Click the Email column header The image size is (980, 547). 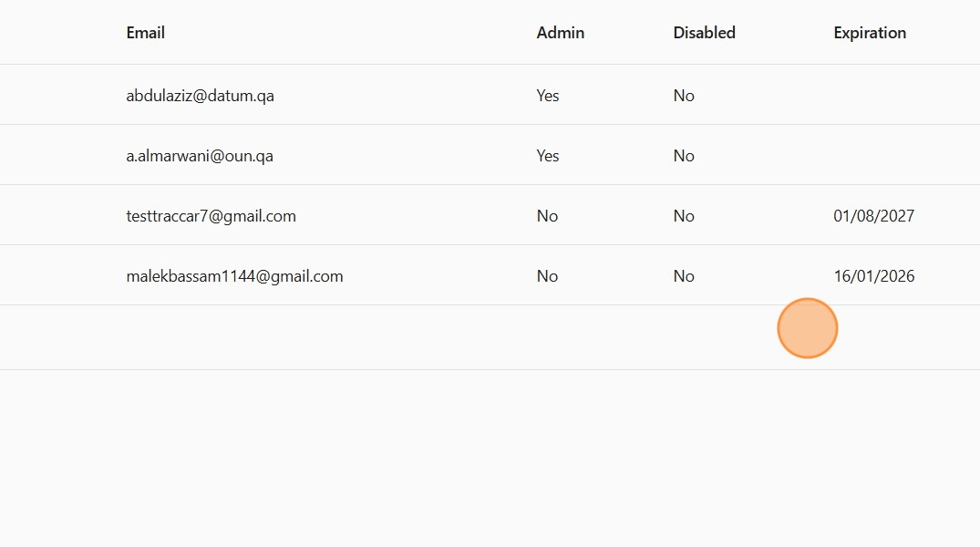[146, 33]
